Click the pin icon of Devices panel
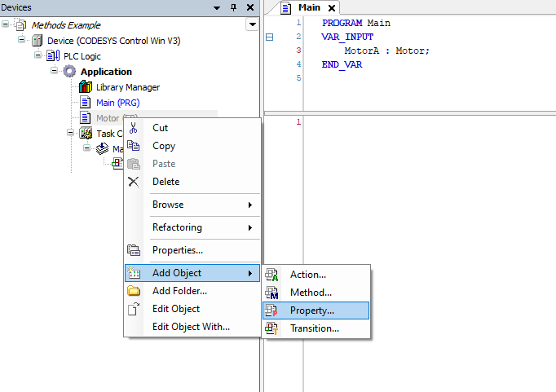Image resolution: width=556 pixels, height=392 pixels. point(233,7)
